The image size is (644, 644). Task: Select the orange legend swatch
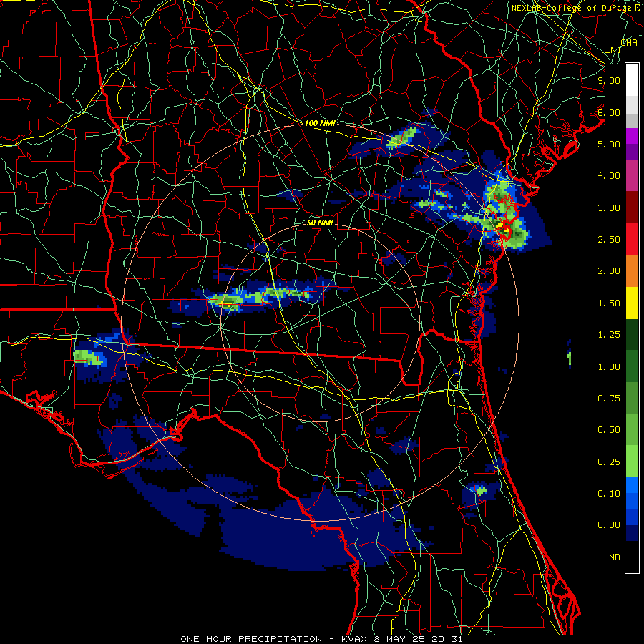[x=632, y=271]
